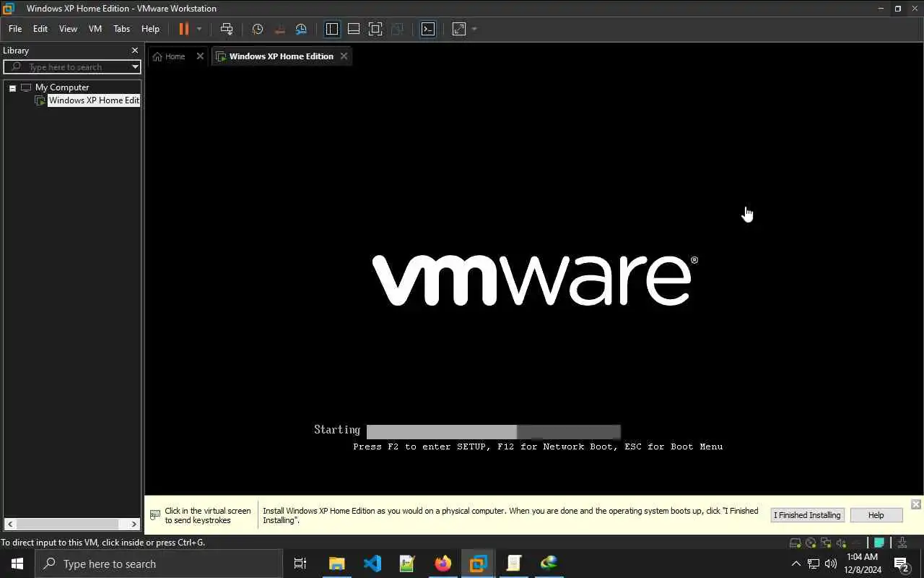The height and width of the screenshot is (578, 924).
Task: Click the sound card status icon
Action: click(x=841, y=543)
